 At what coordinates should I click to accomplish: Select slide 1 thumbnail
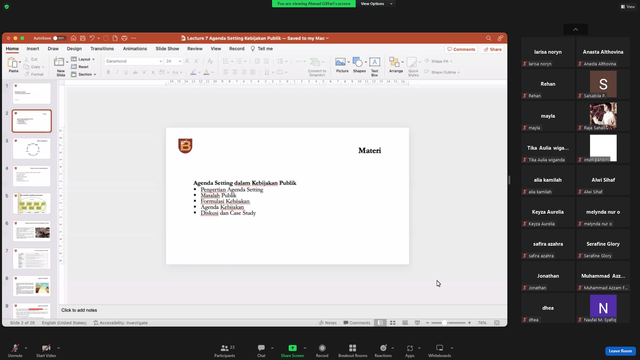tap(32, 93)
